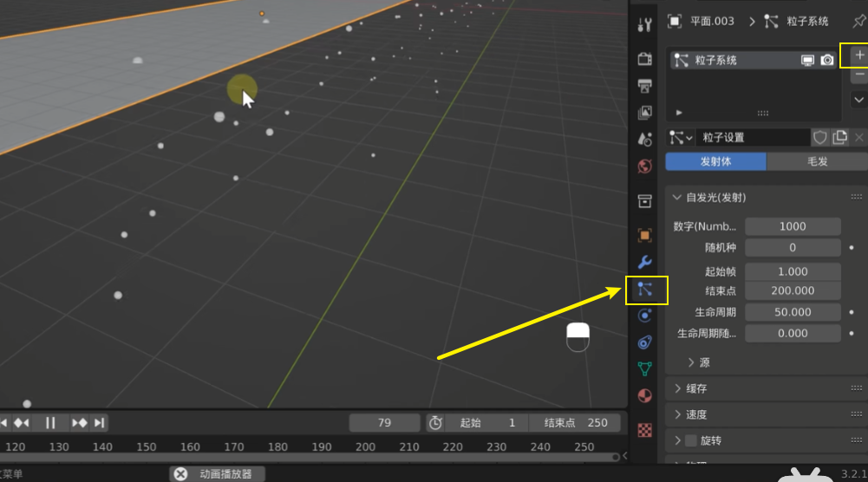The width and height of the screenshot is (868, 482).
Task: Toggle preview range clock icon
Action: point(435,423)
